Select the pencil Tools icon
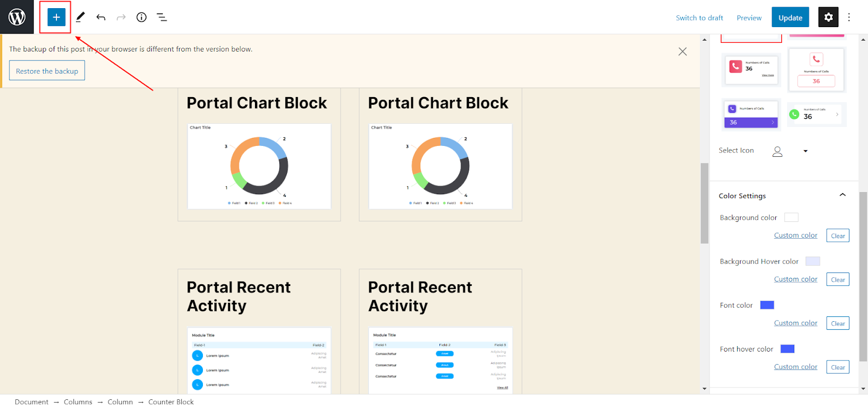The image size is (868, 408). [80, 17]
